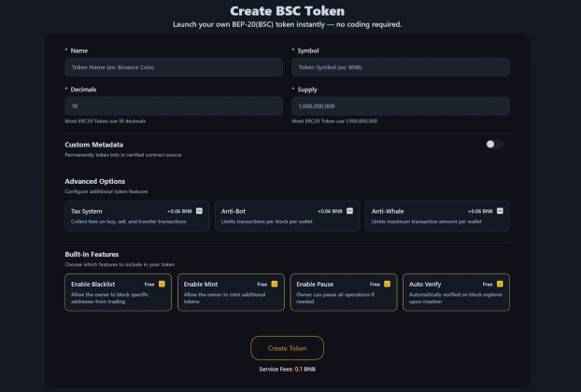Click the token Name input field
Viewport: 581px width, 392px height.
[174, 67]
